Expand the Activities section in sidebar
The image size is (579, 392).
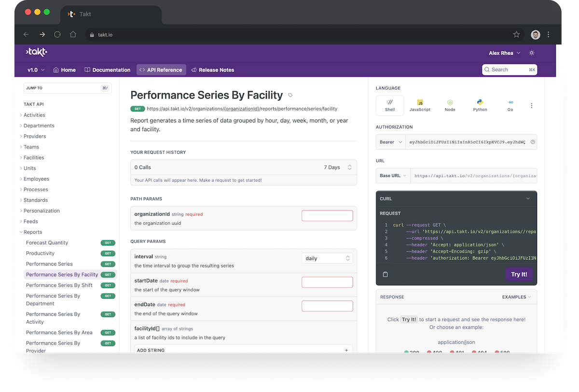[x=34, y=115]
